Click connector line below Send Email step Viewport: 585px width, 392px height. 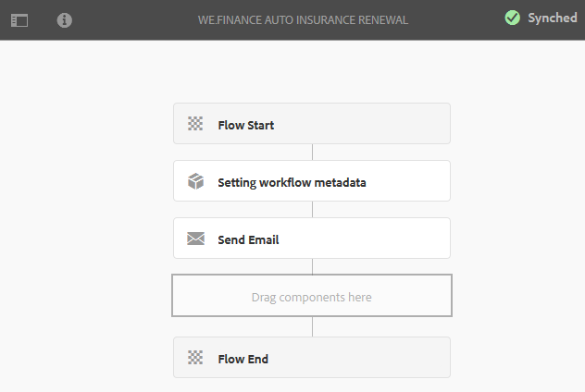click(312, 266)
